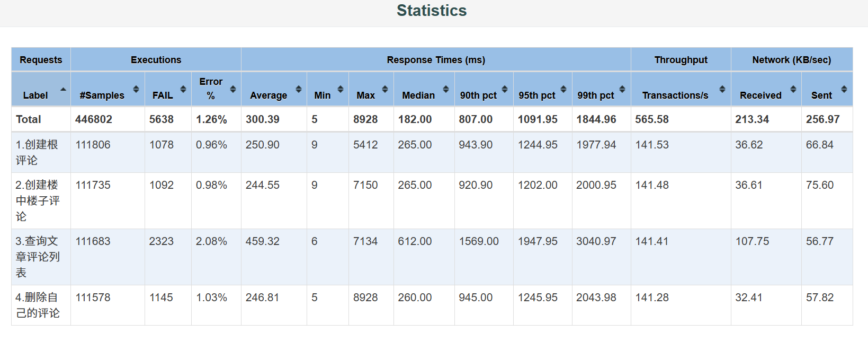Click the Statistics panel title
The image size is (868, 341).
click(432, 11)
